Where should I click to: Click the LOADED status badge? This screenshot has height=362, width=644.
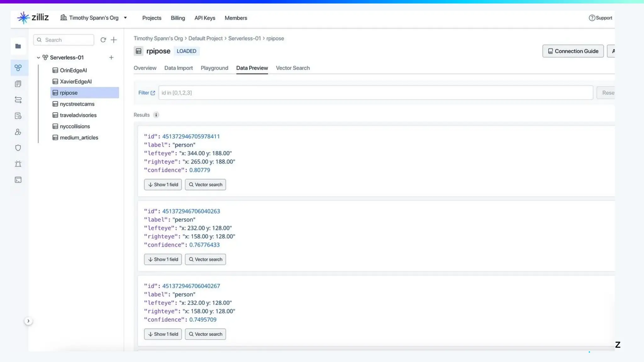[186, 51]
